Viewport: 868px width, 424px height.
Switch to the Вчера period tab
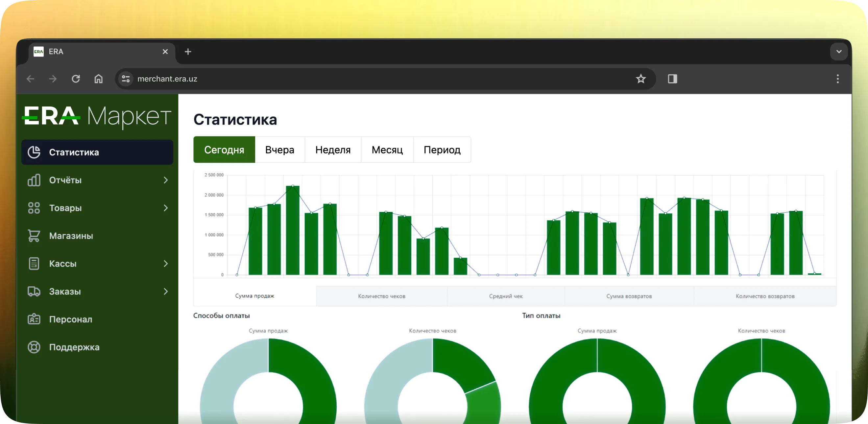[280, 150]
